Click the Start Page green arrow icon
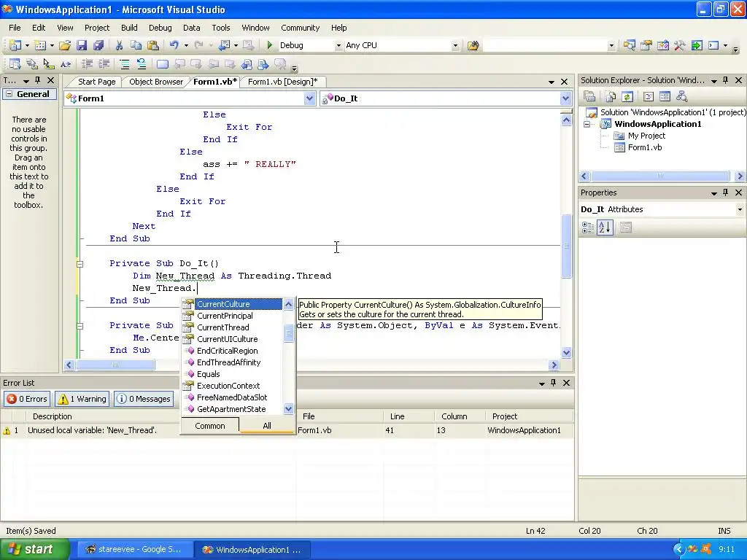747x560 pixels. pos(697,45)
